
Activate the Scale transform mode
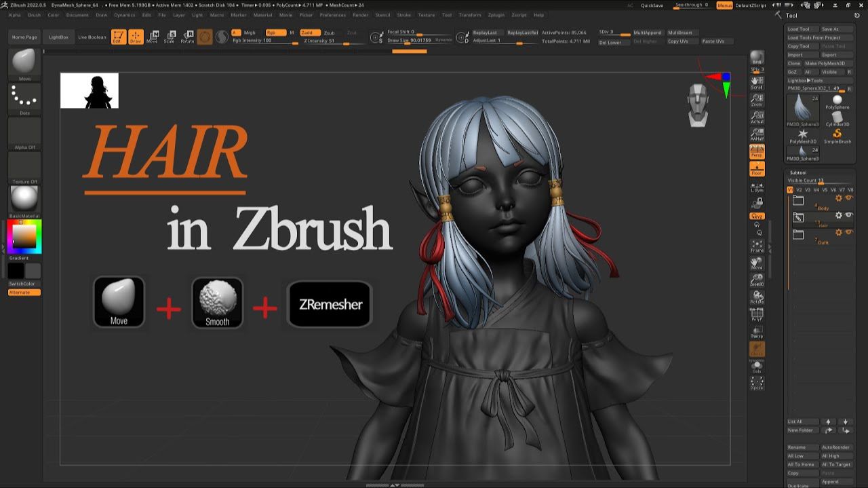point(169,37)
